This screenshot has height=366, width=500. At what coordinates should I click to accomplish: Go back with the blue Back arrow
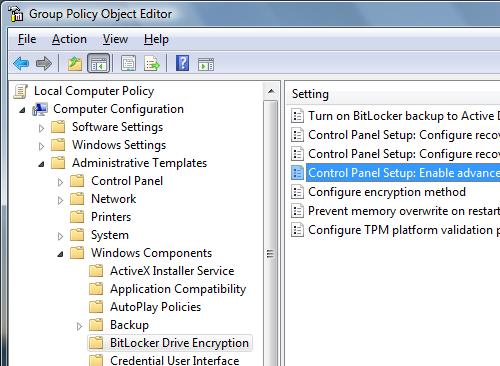(21, 63)
